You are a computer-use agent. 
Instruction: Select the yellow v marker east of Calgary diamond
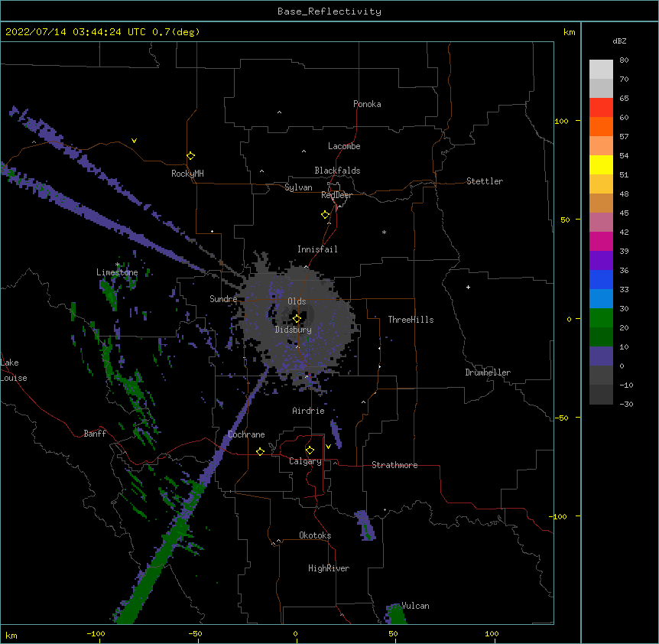coord(328,447)
